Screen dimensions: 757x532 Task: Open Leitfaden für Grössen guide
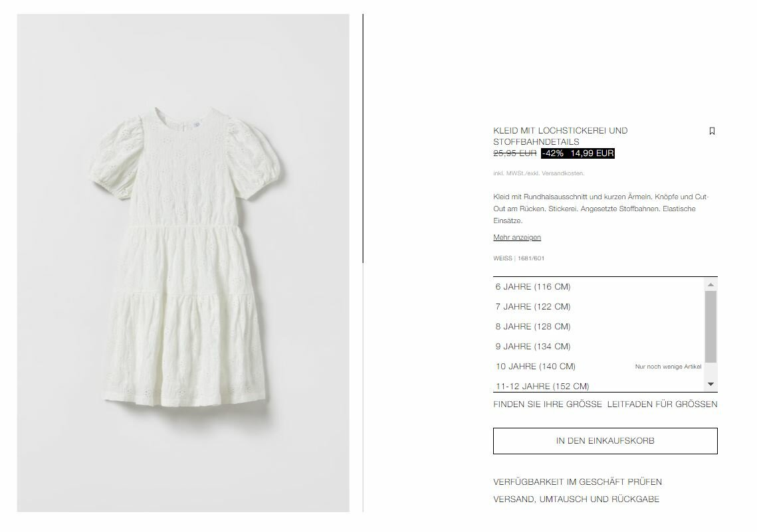pos(662,404)
